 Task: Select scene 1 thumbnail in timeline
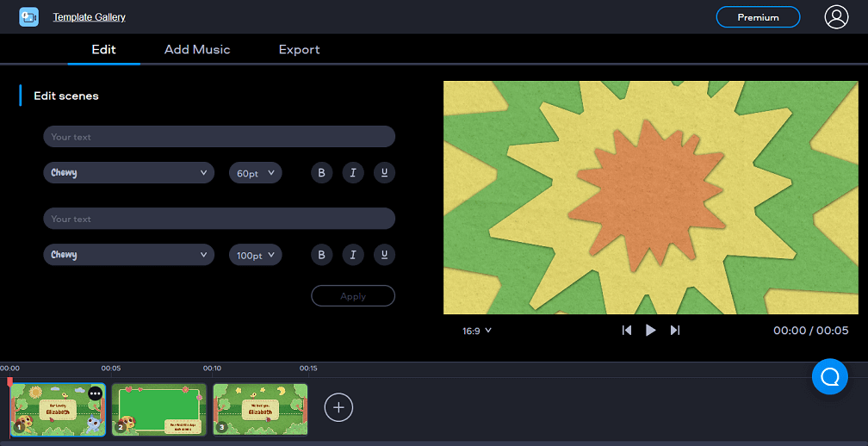[59, 410]
